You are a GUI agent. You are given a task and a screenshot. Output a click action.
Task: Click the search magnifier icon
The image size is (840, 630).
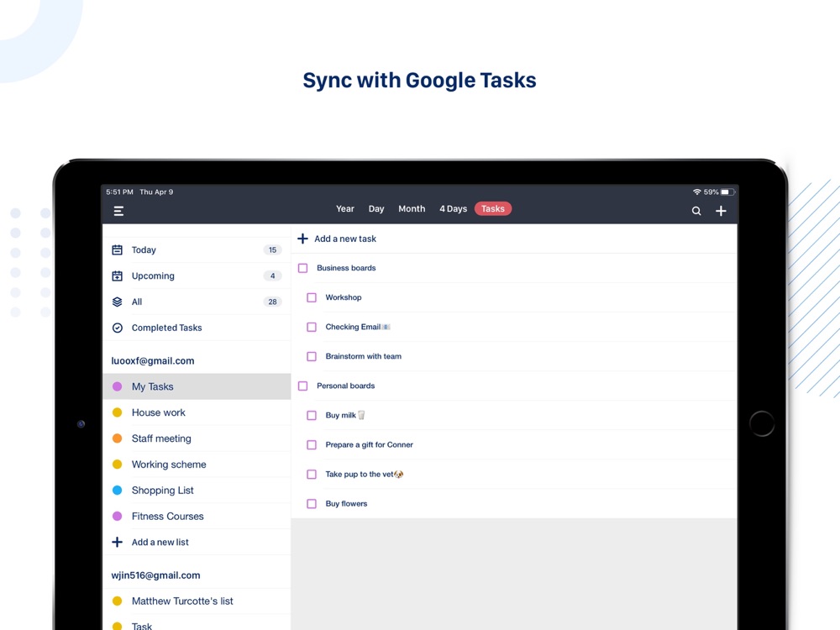696,211
